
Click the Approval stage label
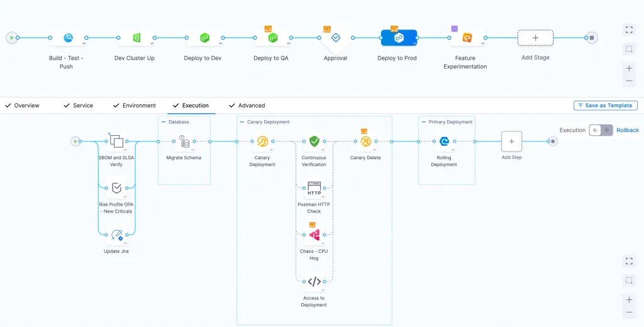click(335, 58)
